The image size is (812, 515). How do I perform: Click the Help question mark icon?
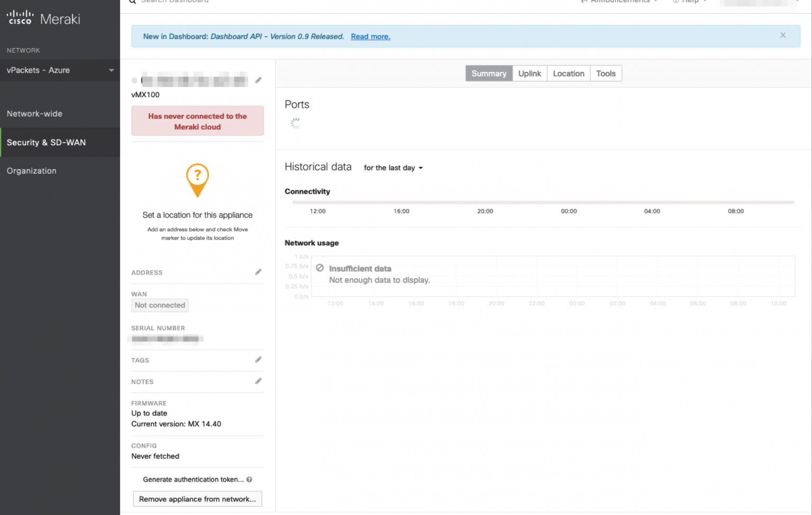(x=675, y=2)
